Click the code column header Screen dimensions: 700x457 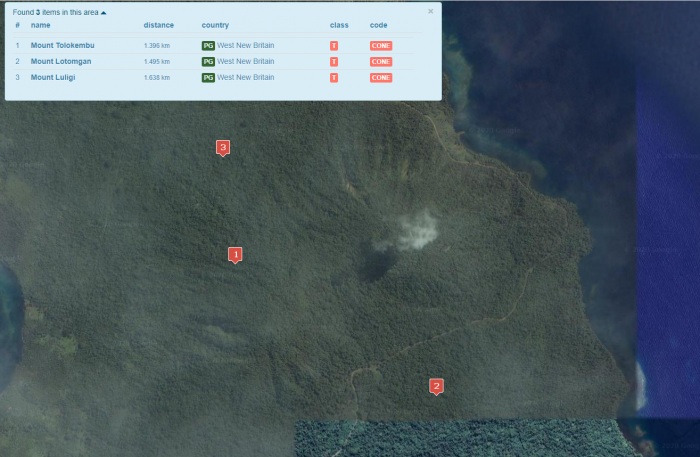coord(379,24)
